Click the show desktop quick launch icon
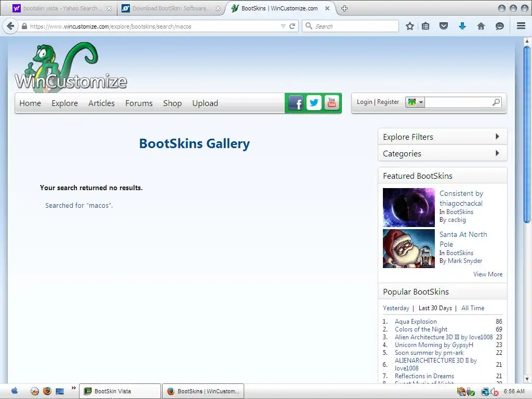 (60, 391)
